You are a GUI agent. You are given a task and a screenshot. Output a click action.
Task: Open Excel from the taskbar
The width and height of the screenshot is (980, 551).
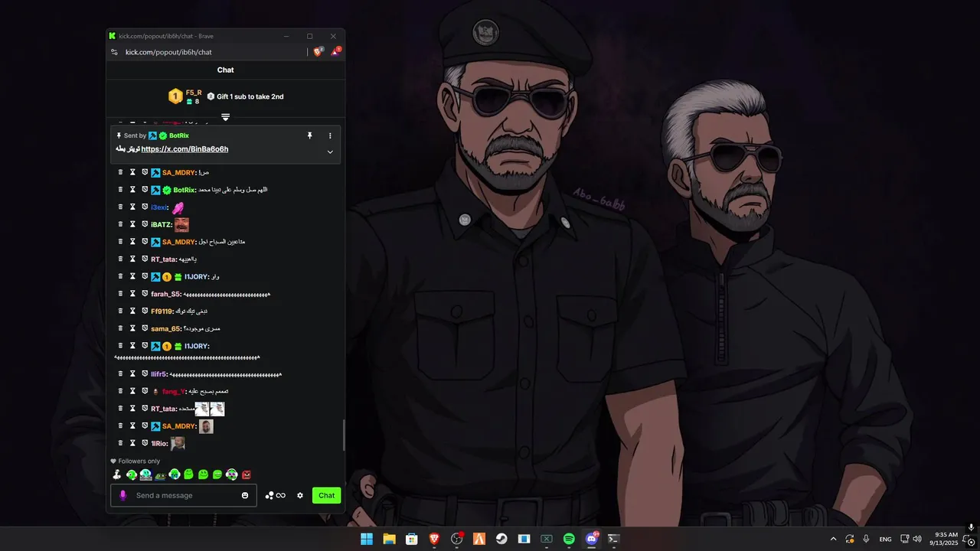(547, 539)
